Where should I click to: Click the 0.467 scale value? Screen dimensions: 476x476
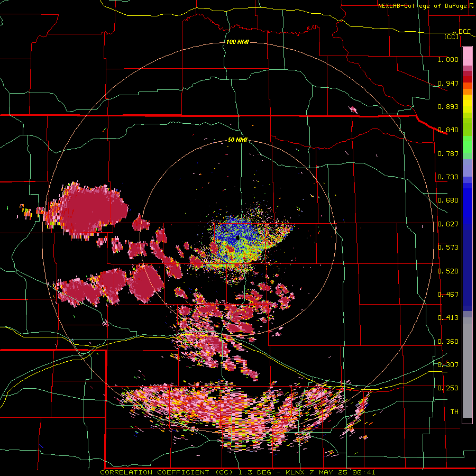448,295
